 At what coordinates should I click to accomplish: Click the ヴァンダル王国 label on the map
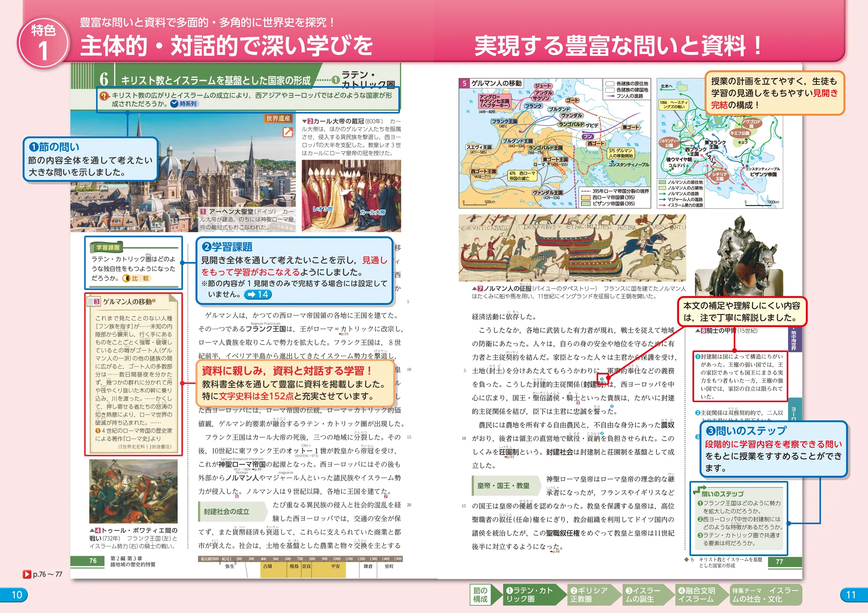(x=548, y=193)
